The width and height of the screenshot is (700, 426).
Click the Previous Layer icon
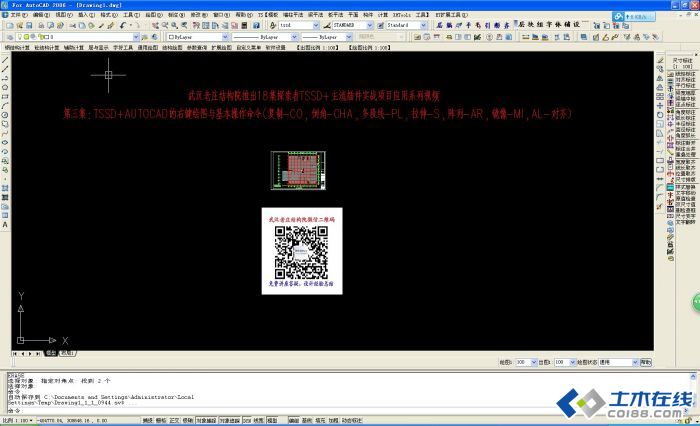[x=154, y=37]
